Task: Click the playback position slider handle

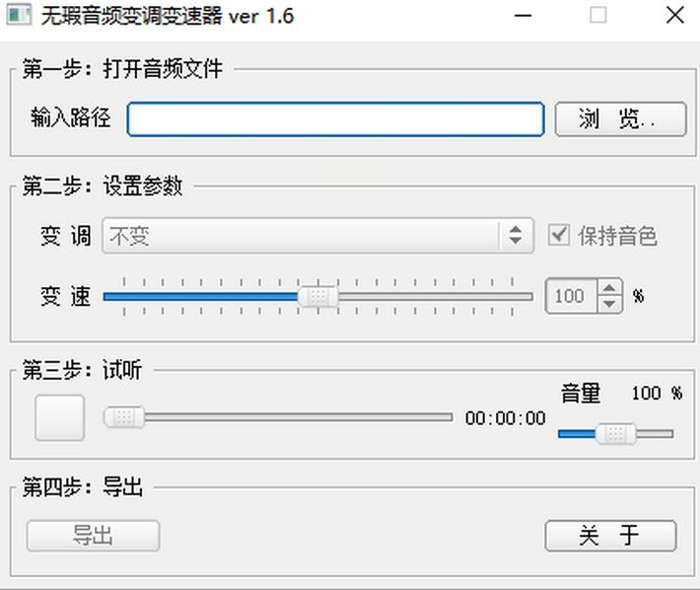Action: (124, 417)
